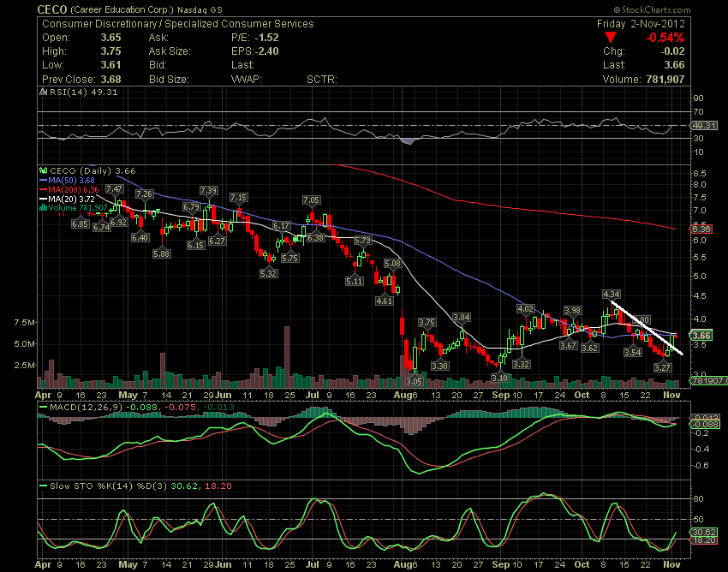Click the Chg value -0.02
728x572 pixels.
point(673,51)
